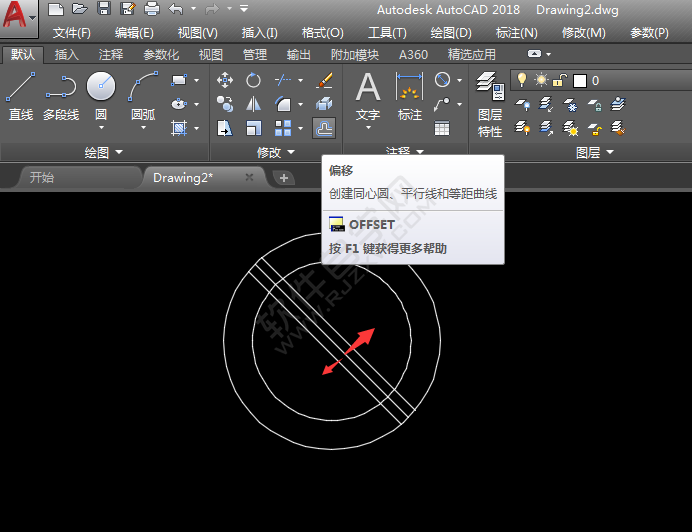Open the 绘图(D) menu
Viewport: 692px width, 532px height.
point(451,33)
